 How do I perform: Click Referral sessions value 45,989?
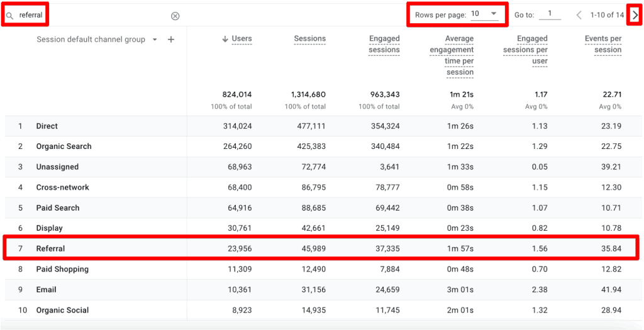coord(313,248)
